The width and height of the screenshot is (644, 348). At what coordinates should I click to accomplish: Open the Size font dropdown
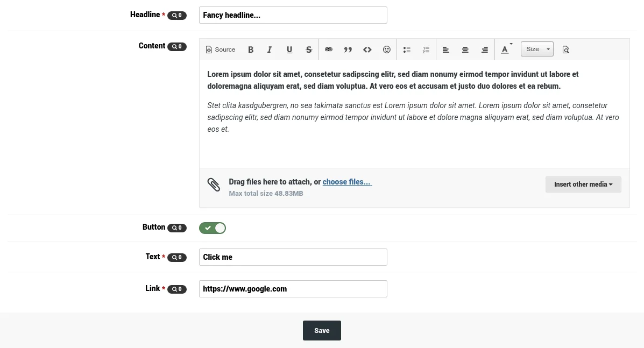537,49
